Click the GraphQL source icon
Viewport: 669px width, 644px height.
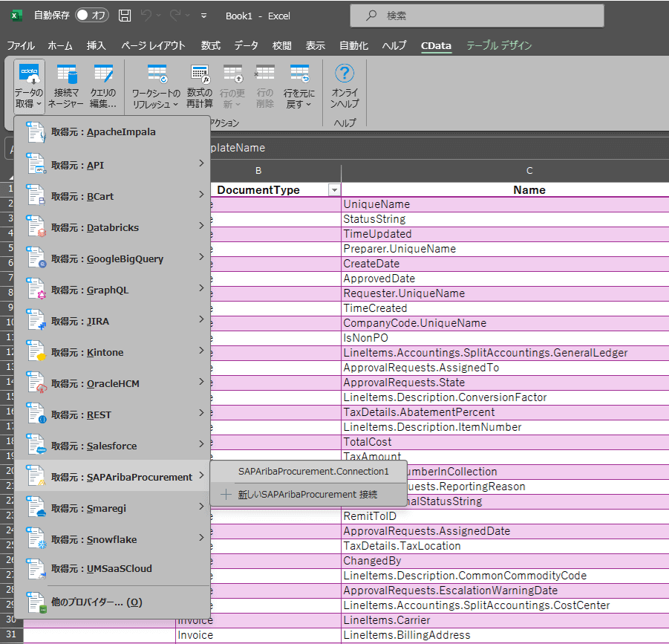[x=36, y=289]
